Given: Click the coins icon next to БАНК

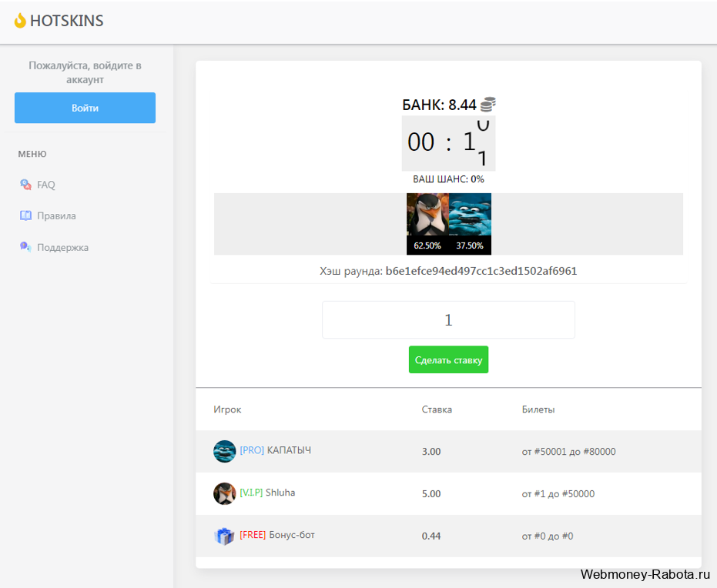Looking at the screenshot, I should point(488,105).
